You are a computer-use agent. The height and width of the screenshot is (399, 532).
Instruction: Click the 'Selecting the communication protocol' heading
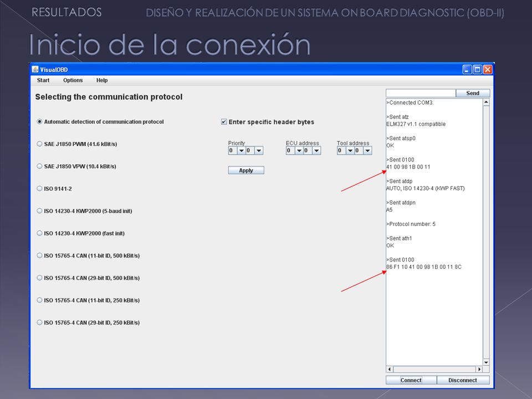pyautogui.click(x=109, y=97)
